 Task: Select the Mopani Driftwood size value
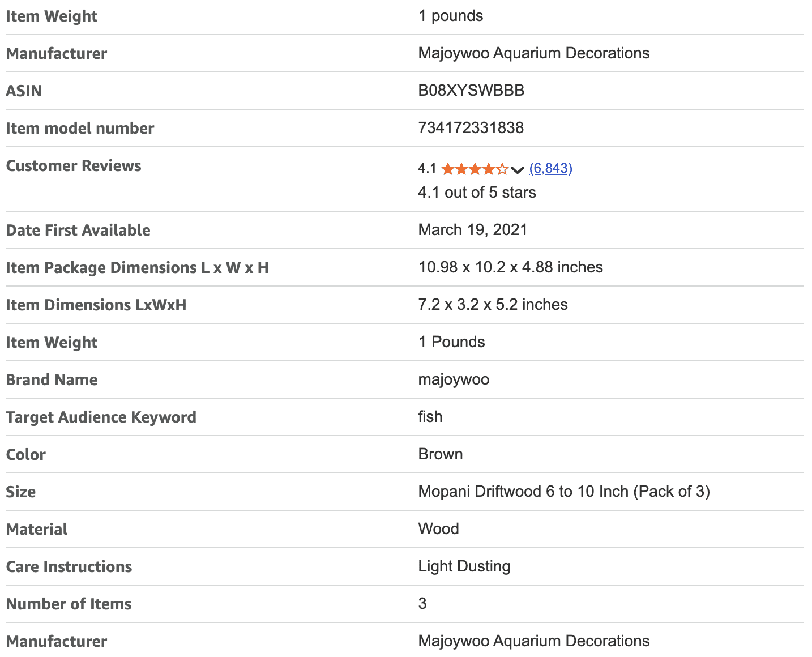(x=563, y=492)
